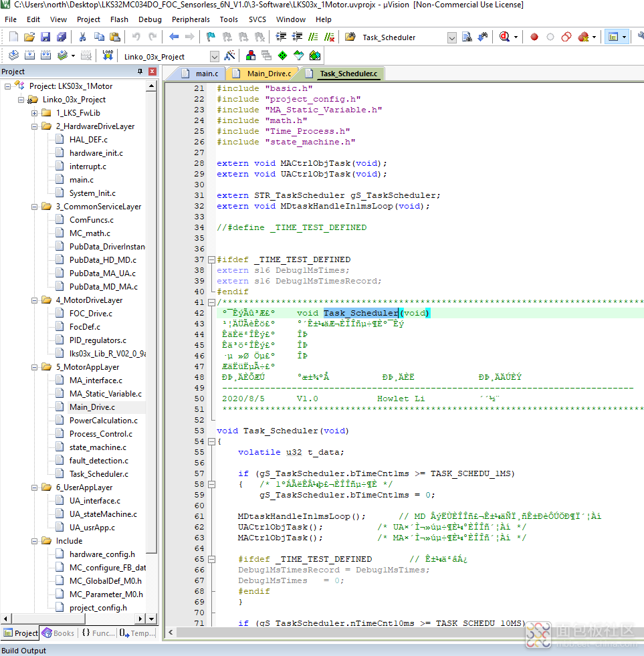This screenshot has height=656, width=644.
Task: Collapse the Task_Scheduler function body fold
Action: click(x=212, y=442)
